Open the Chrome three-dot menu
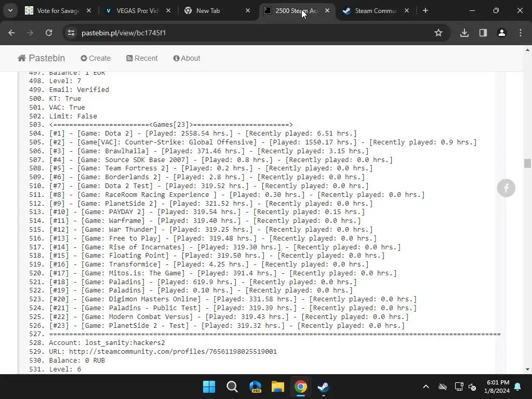The width and height of the screenshot is (532, 399). (x=521, y=33)
